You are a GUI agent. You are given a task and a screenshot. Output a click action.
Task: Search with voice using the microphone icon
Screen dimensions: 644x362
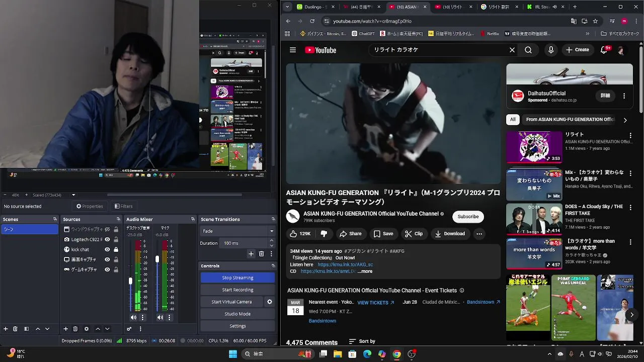pos(551,50)
